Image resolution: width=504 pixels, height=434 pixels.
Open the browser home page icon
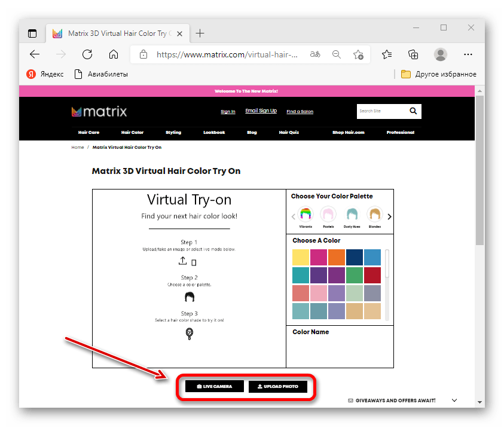click(x=114, y=54)
